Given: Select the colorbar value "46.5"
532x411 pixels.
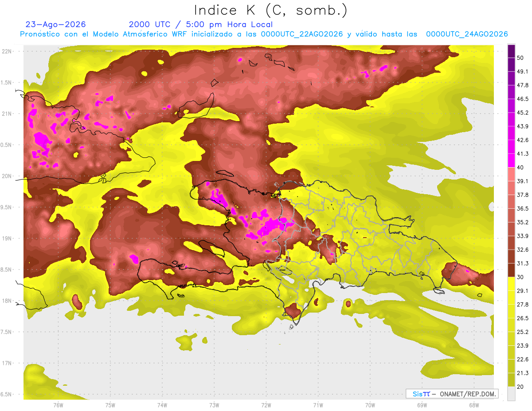Looking at the screenshot, I should tap(523, 99).
